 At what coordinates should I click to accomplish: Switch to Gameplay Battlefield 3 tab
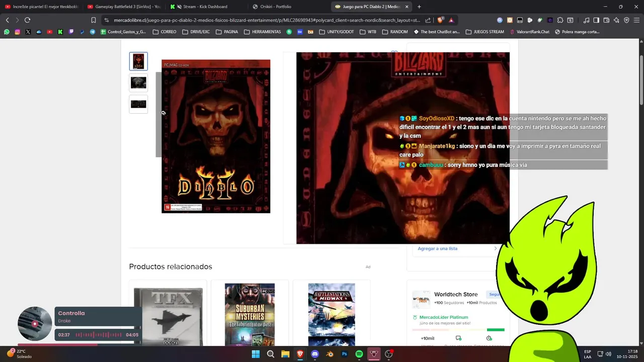point(123,7)
